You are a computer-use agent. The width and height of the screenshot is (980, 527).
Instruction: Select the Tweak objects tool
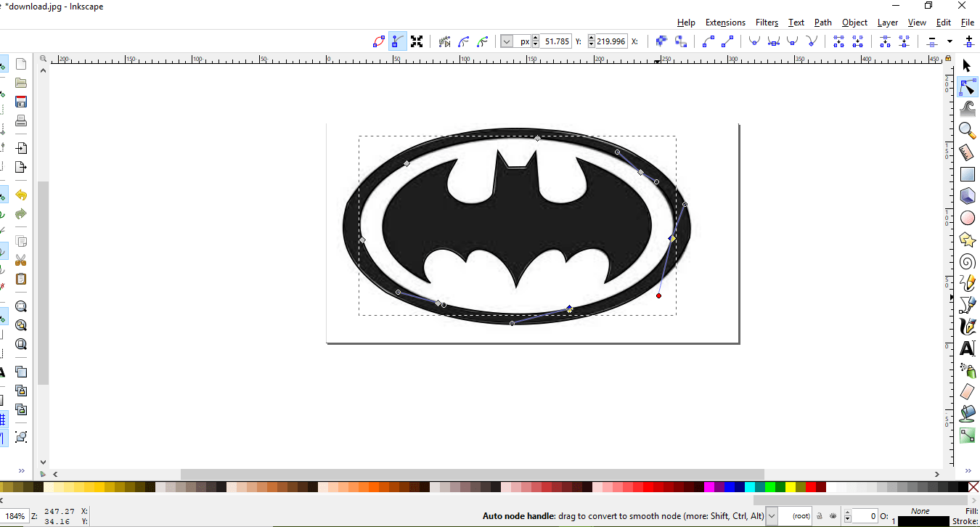point(967,109)
